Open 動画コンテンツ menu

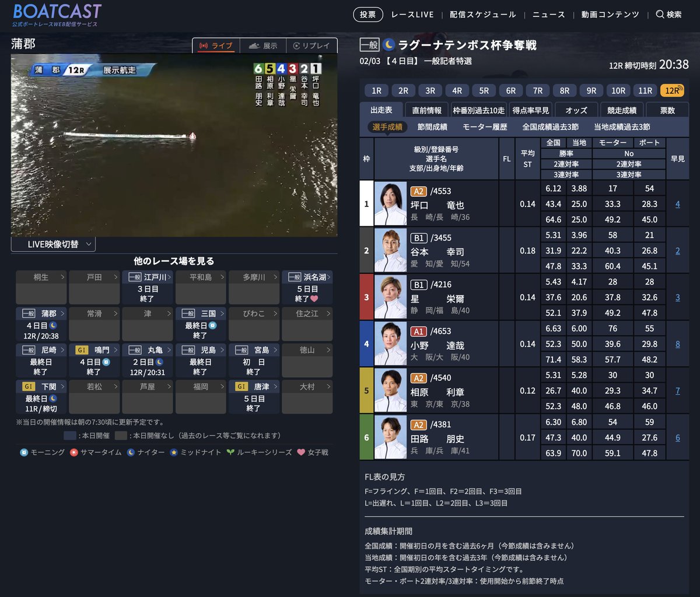610,15
